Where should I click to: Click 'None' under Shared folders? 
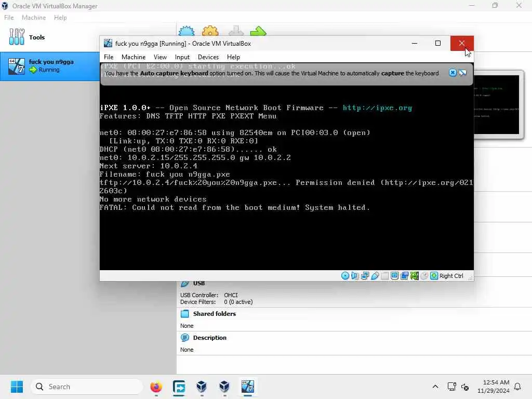[187, 326]
